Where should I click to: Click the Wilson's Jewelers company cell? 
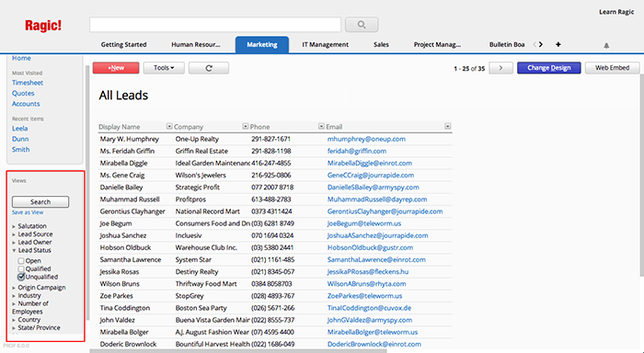(x=201, y=176)
